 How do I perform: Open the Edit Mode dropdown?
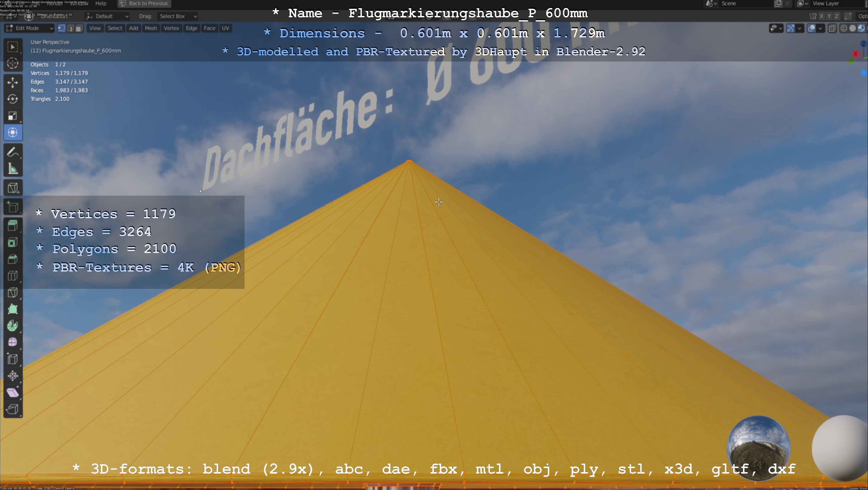pyautogui.click(x=29, y=28)
